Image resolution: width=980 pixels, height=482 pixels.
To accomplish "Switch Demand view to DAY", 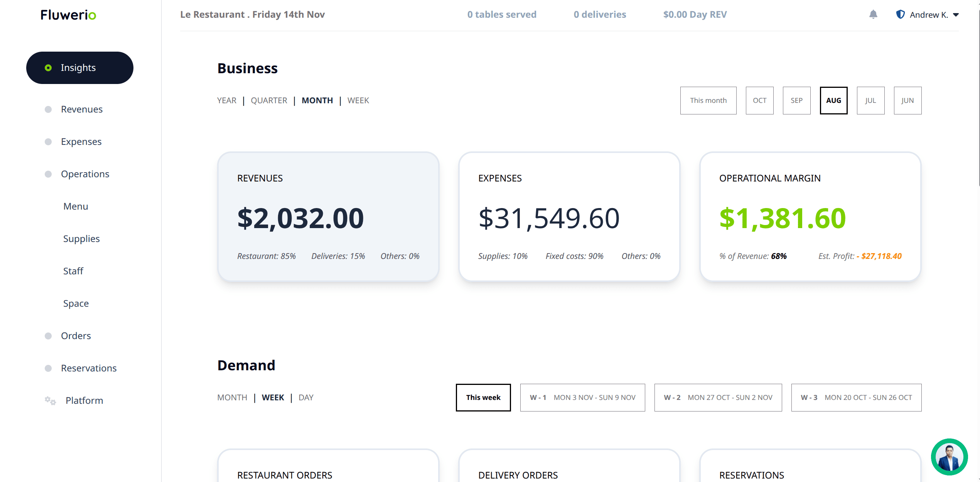I will [x=306, y=398].
